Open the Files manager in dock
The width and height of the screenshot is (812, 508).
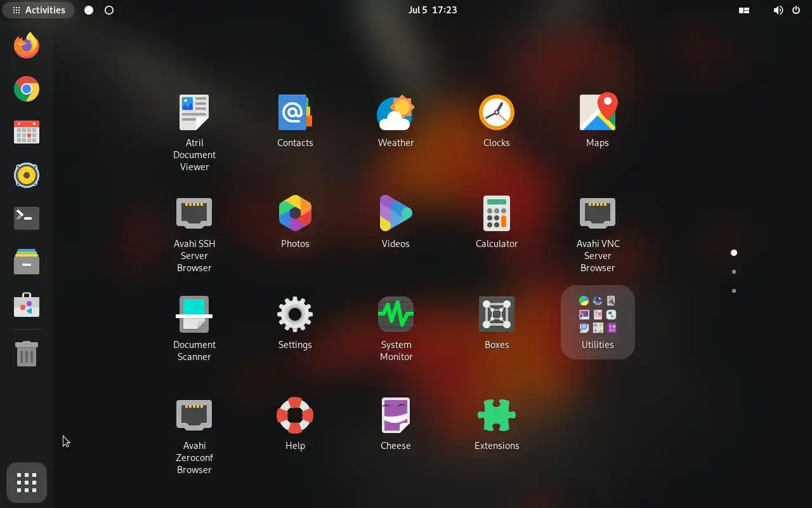tap(27, 261)
